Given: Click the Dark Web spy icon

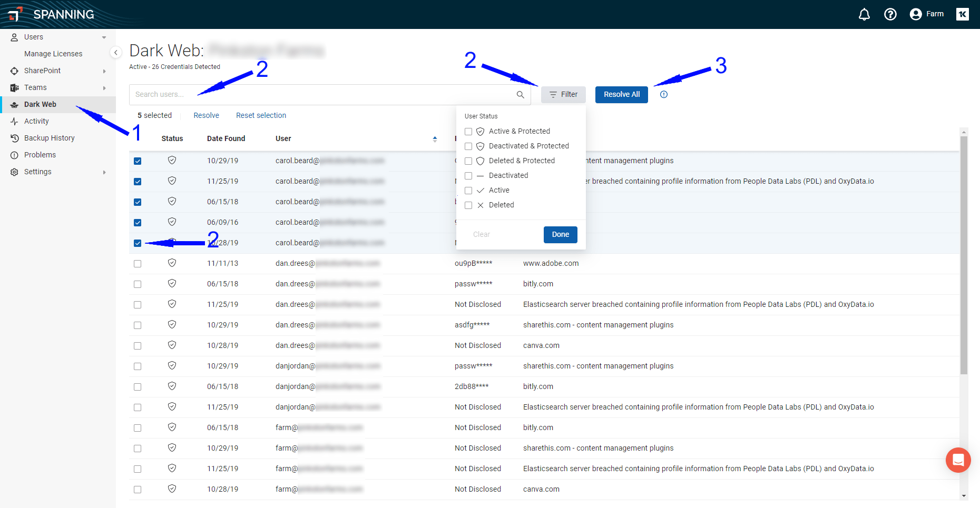Looking at the screenshot, I should pyautogui.click(x=14, y=104).
